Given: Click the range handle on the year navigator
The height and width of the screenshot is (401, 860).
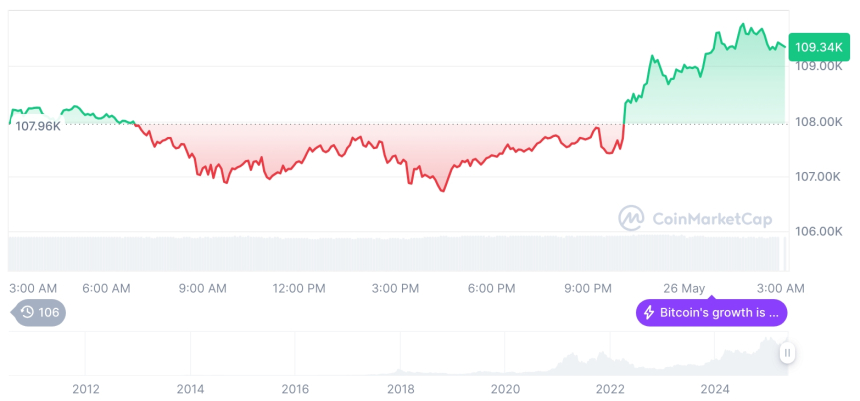Looking at the screenshot, I should tap(788, 352).
